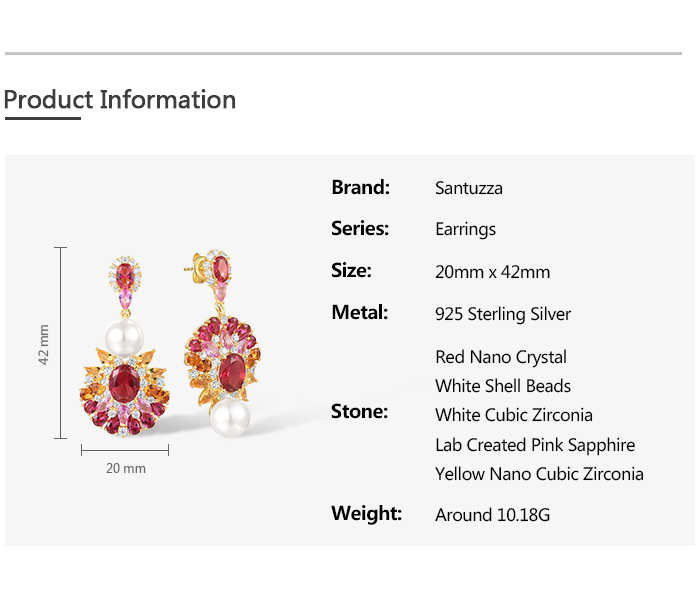700x596 pixels.
Task: Select the Brand label
Action: pos(360,187)
